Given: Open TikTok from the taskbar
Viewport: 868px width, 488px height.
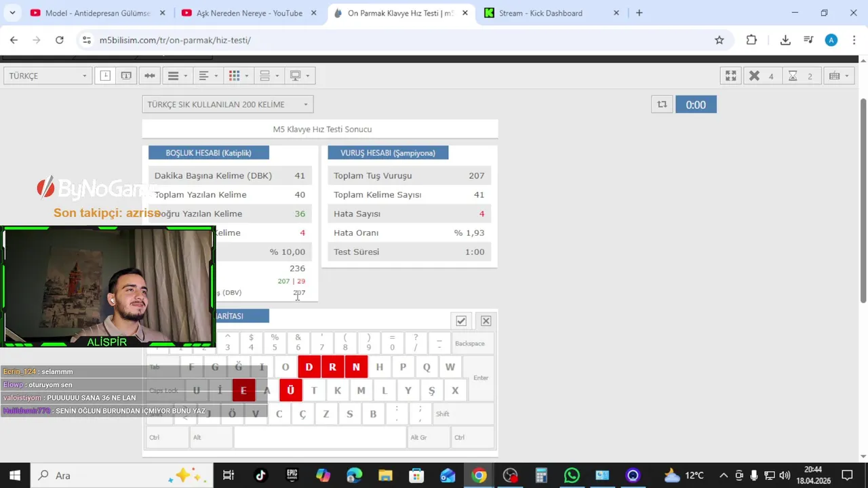Looking at the screenshot, I should (261, 475).
